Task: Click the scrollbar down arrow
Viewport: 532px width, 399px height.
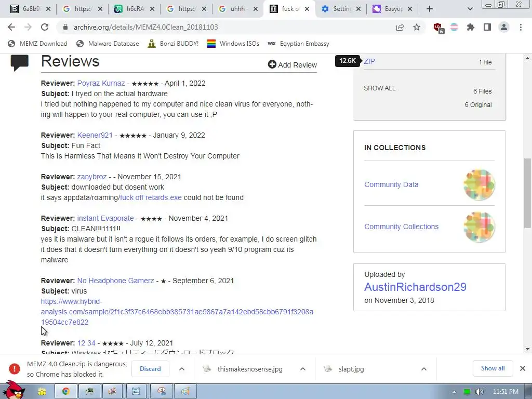Action: click(527, 349)
